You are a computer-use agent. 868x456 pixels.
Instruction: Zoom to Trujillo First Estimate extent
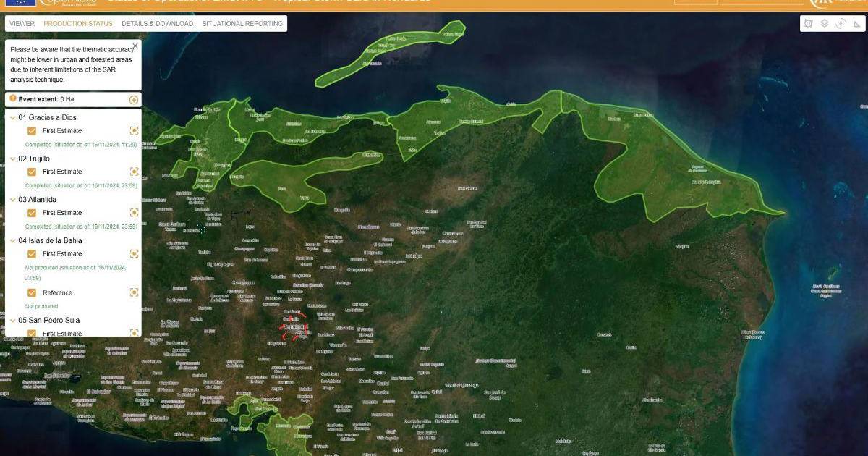[x=134, y=172]
